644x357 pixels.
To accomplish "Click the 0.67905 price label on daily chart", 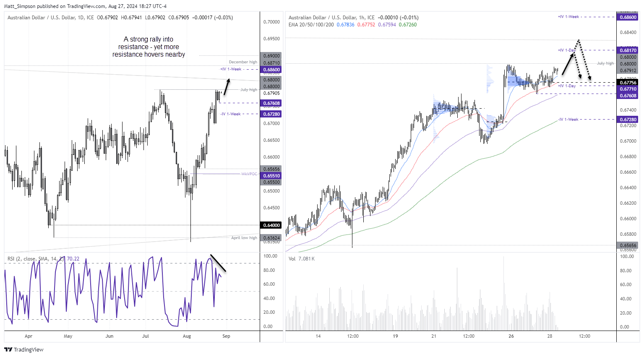I will point(271,94).
